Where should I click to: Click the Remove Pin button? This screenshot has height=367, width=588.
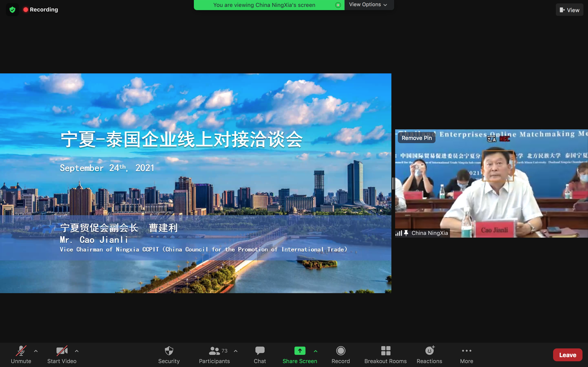click(x=416, y=138)
